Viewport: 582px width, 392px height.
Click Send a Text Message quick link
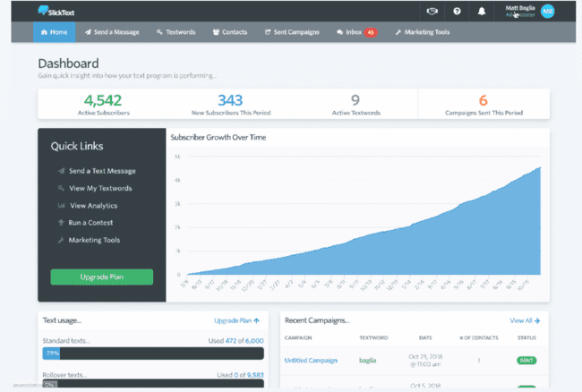[x=101, y=170]
